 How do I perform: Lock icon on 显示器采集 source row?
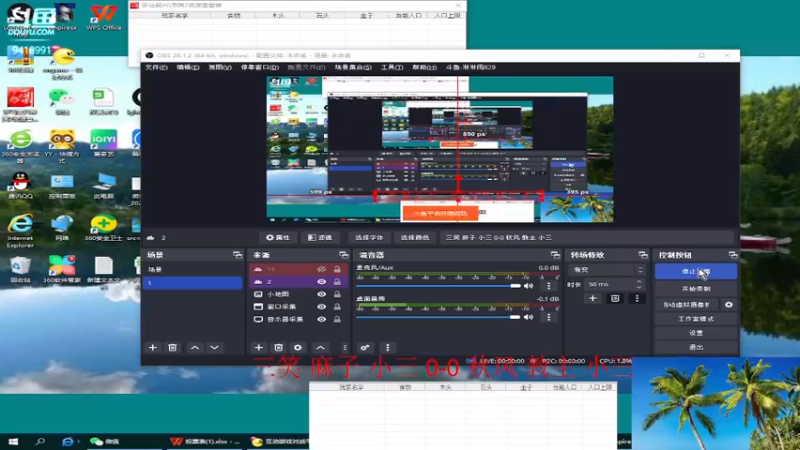(337, 319)
